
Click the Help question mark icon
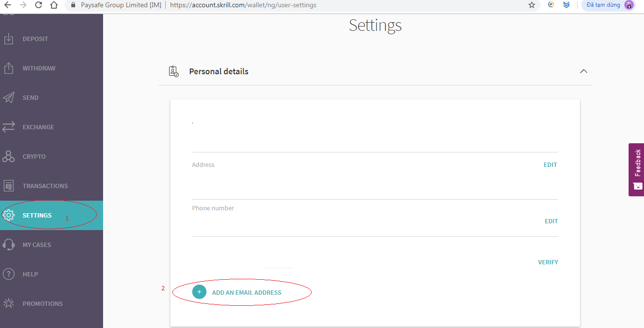[9, 274]
